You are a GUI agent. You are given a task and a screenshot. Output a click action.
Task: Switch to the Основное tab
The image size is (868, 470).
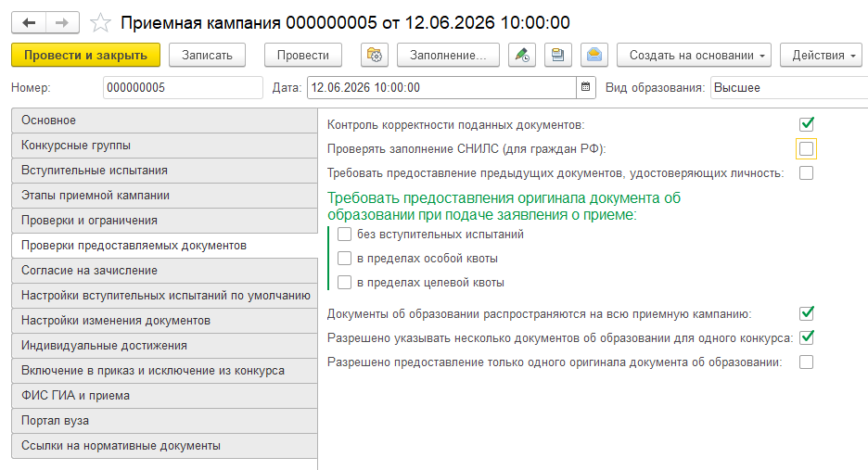click(164, 121)
